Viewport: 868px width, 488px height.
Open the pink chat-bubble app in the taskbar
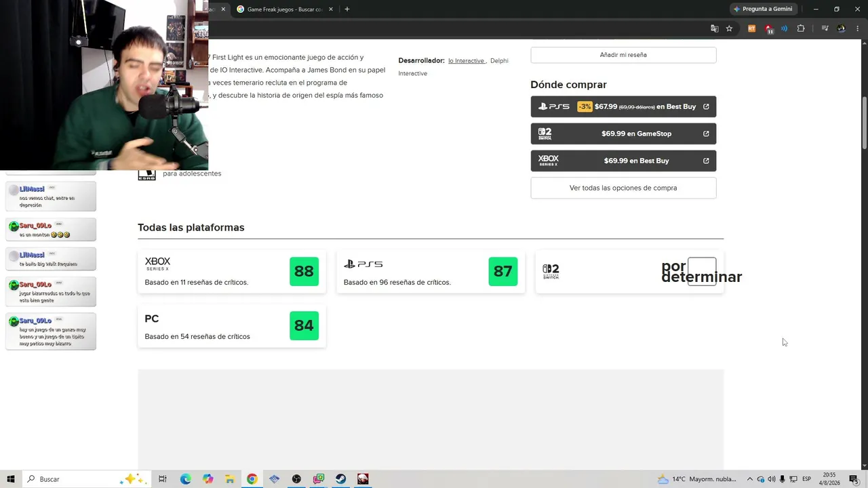(x=319, y=479)
